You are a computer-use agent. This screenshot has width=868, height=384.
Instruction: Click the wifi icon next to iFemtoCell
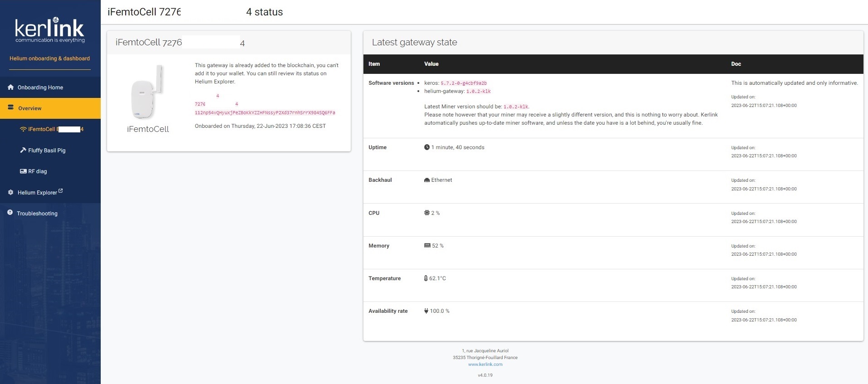[23, 129]
